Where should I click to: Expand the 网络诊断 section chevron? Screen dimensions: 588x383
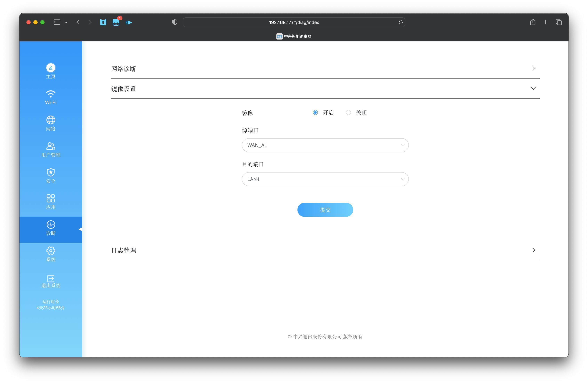[534, 68]
